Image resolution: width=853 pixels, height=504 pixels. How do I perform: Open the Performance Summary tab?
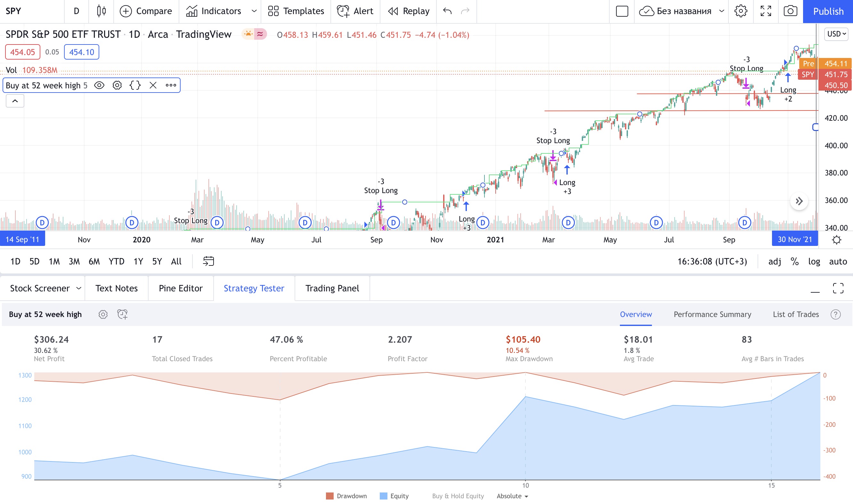[712, 314]
